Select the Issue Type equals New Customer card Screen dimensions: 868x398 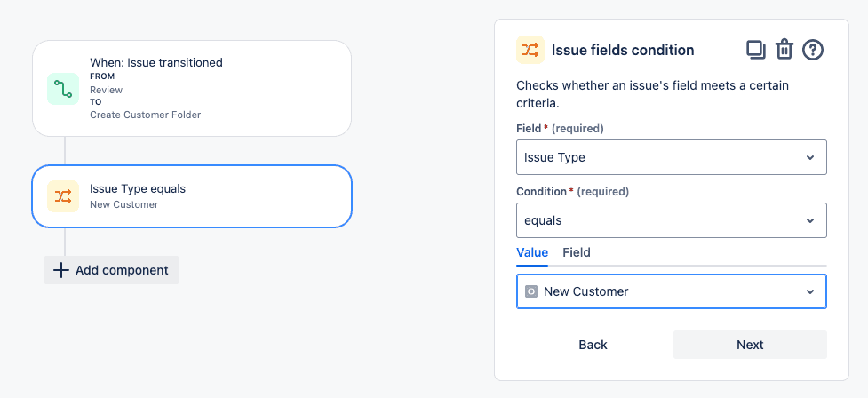click(x=192, y=196)
